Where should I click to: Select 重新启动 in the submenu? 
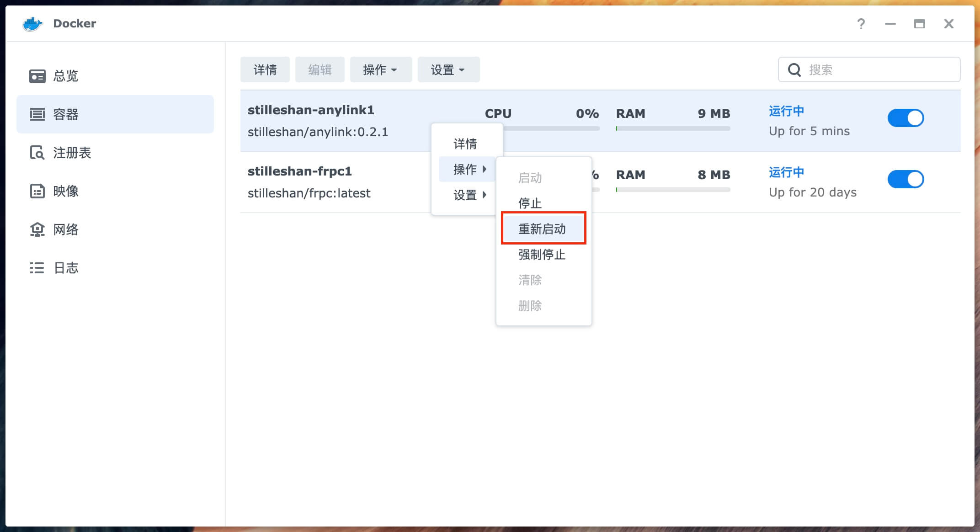tap(542, 229)
